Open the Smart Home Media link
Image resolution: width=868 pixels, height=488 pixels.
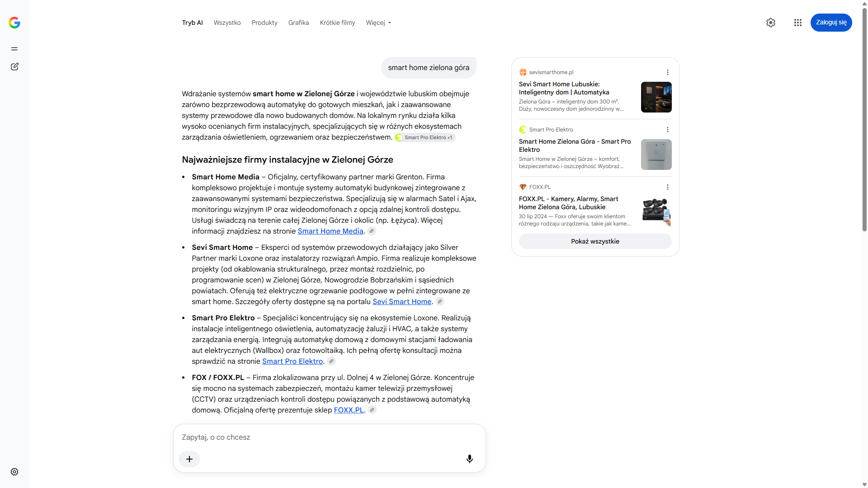click(x=330, y=231)
